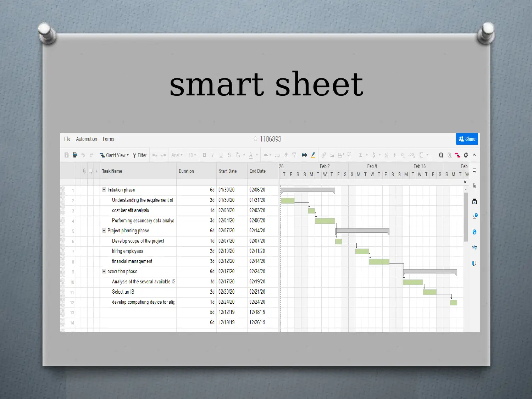
Task: Collapse the toolbar with the chevron
Action: tap(474, 155)
